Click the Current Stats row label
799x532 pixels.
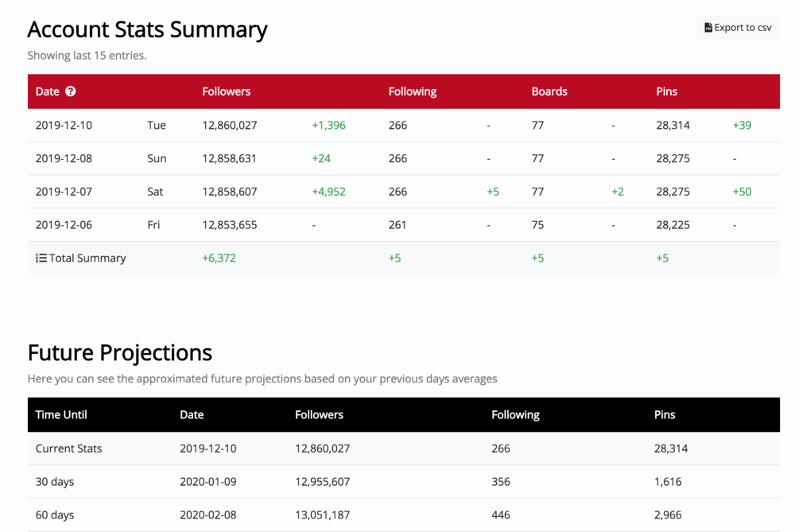(68, 449)
